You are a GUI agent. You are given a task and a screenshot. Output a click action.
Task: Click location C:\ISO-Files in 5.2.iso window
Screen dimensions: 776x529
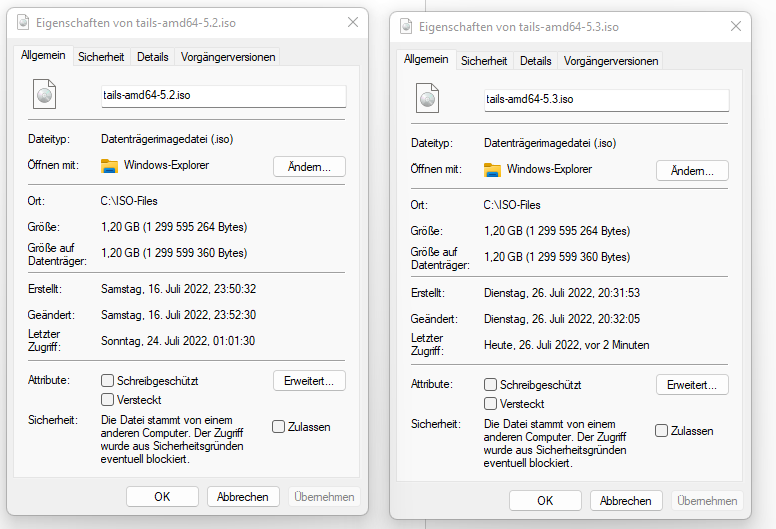(129, 201)
